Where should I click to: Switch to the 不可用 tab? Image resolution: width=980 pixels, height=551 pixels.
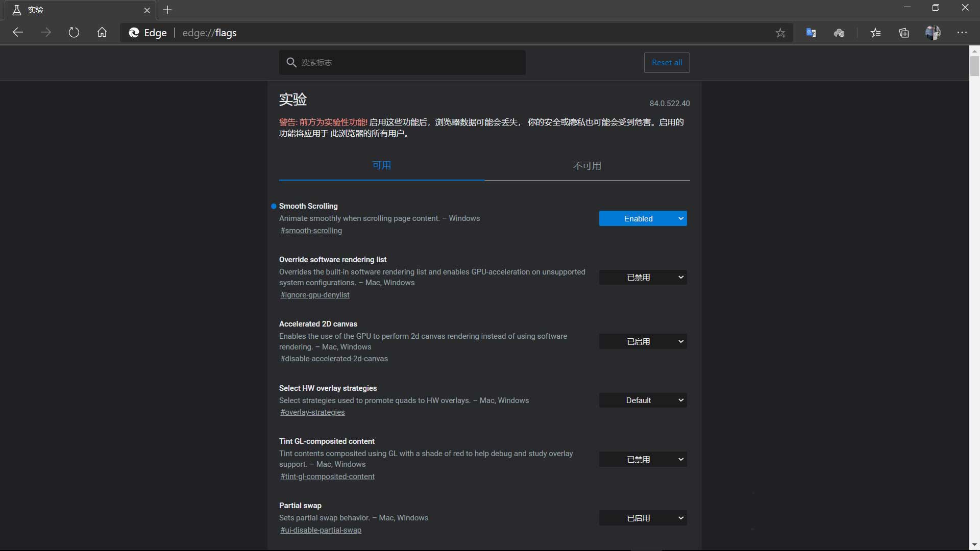[x=587, y=166]
